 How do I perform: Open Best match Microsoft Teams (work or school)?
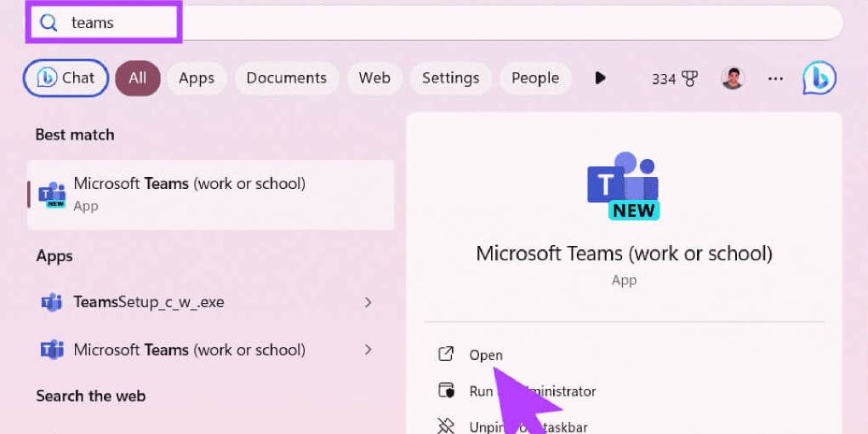[x=210, y=195]
